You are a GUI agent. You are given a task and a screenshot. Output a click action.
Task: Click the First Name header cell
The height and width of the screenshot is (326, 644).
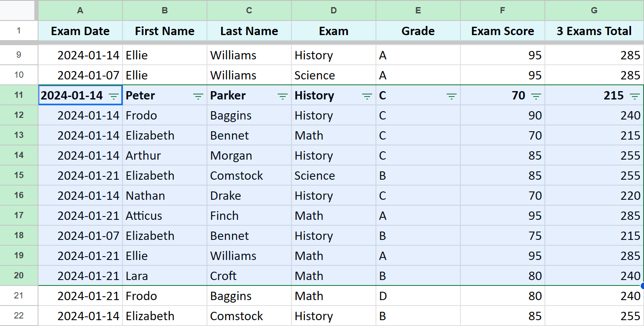pos(165,31)
